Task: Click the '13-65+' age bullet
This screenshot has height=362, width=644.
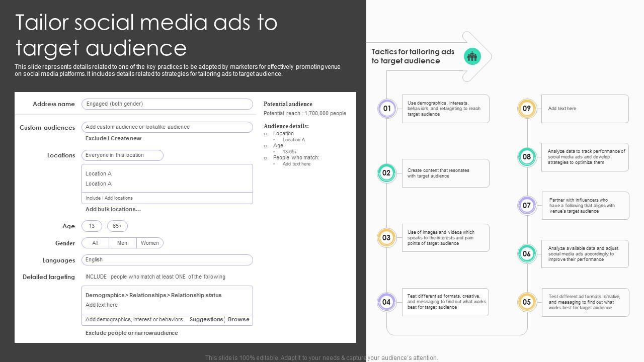Action: click(290, 151)
